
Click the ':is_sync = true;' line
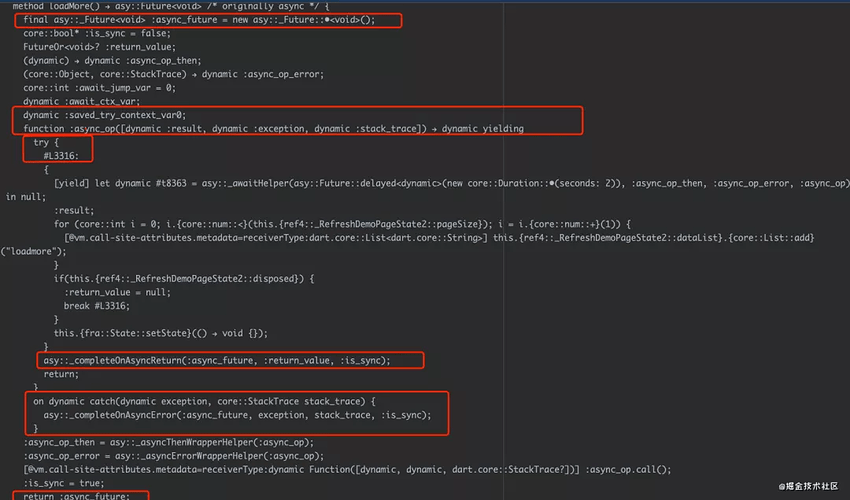point(63,483)
